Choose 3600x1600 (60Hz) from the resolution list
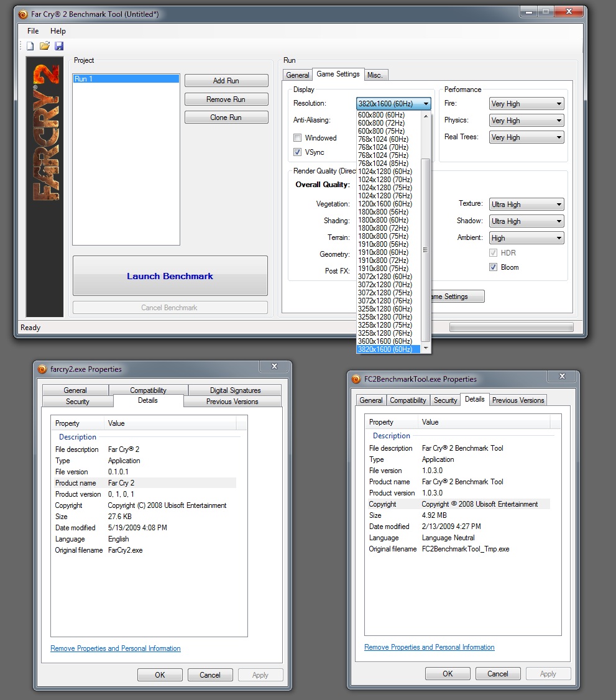This screenshot has width=616, height=700. pos(388,341)
